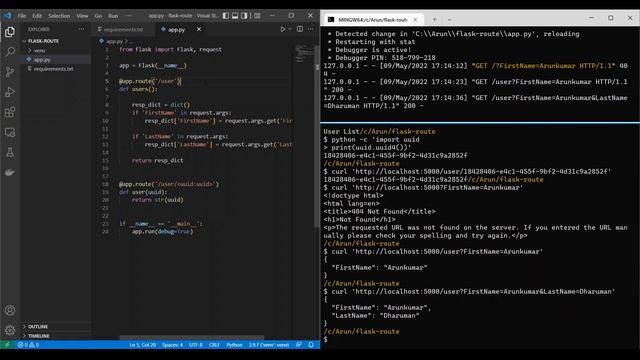The image size is (640, 360).
Task: Open the Accounts menu icon
Action: tap(10, 310)
